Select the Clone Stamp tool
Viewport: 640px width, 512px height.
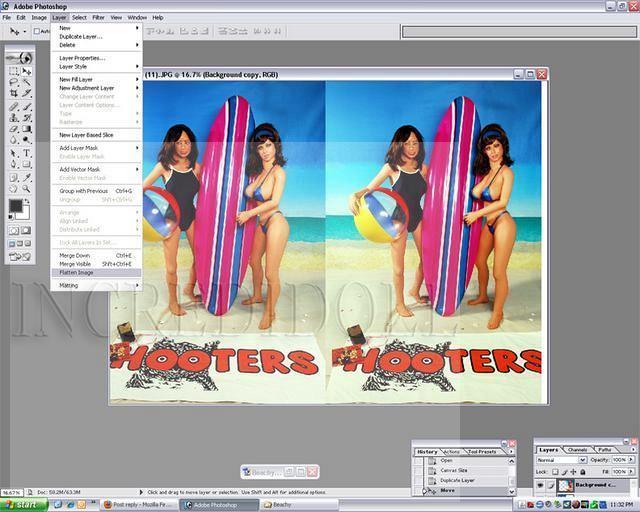pyautogui.click(x=14, y=118)
